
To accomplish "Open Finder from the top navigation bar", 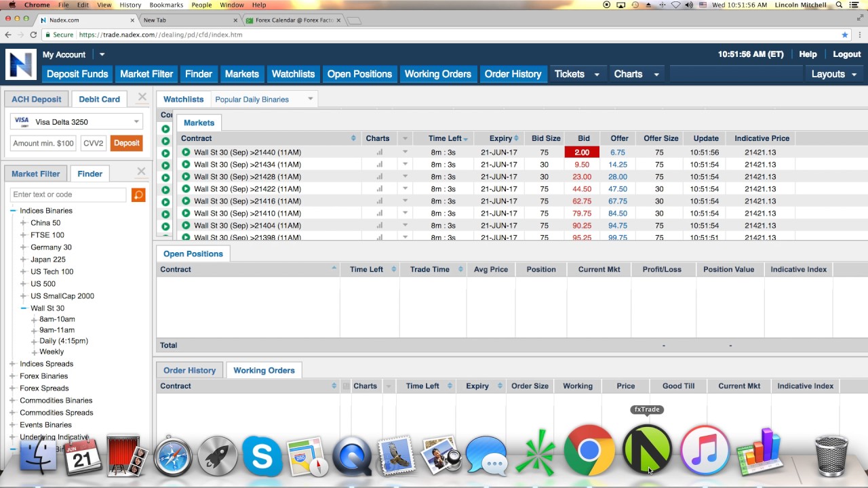I will (199, 74).
